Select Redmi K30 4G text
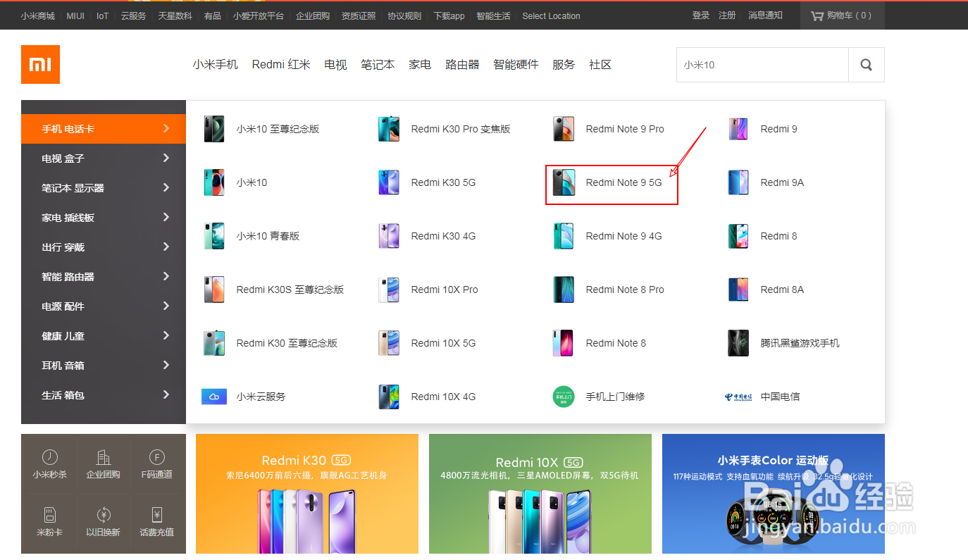The height and width of the screenshot is (560, 968). (443, 236)
